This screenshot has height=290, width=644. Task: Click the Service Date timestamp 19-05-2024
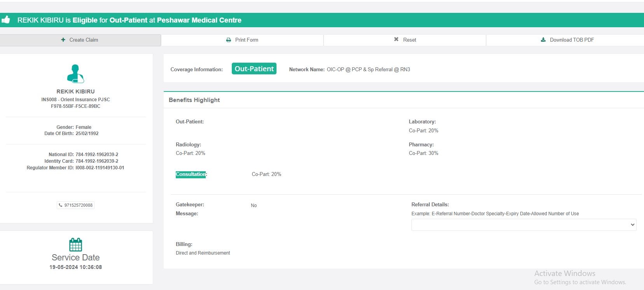pos(75,267)
